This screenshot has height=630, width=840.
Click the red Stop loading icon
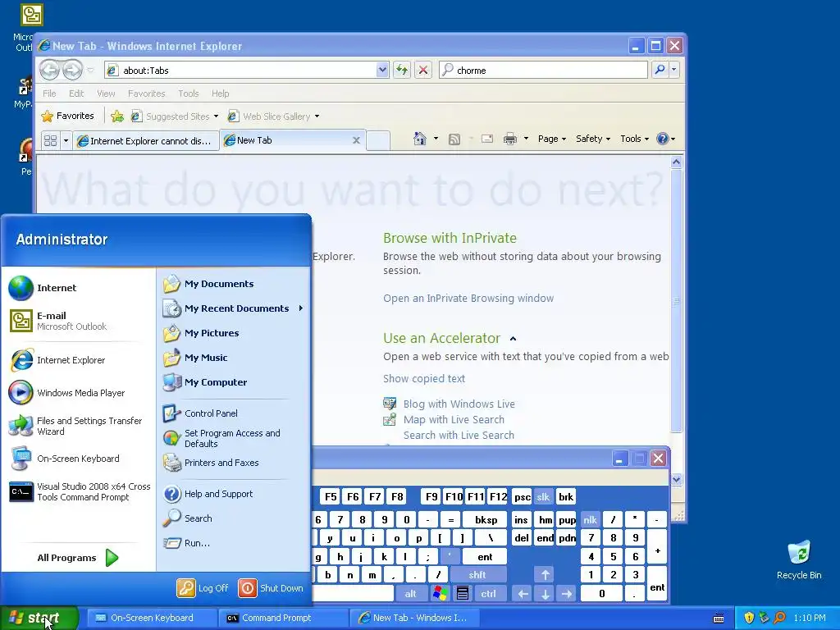[x=423, y=70]
